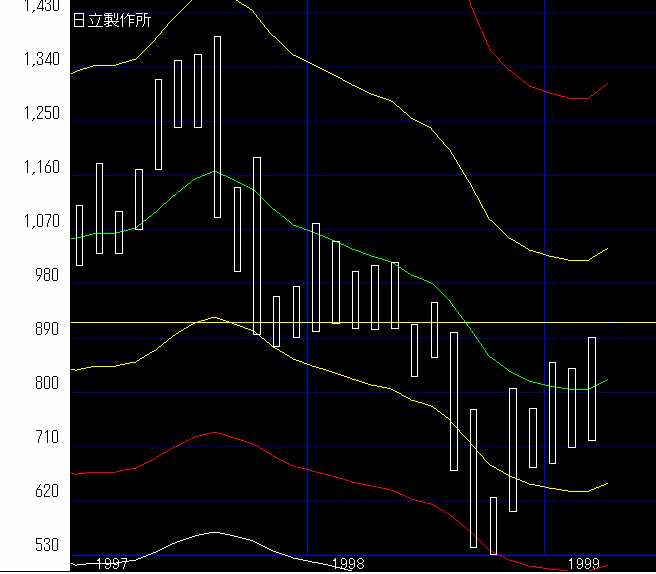The image size is (656, 574).
Task: Select the first candlestick on the far left
Action: (x=80, y=235)
